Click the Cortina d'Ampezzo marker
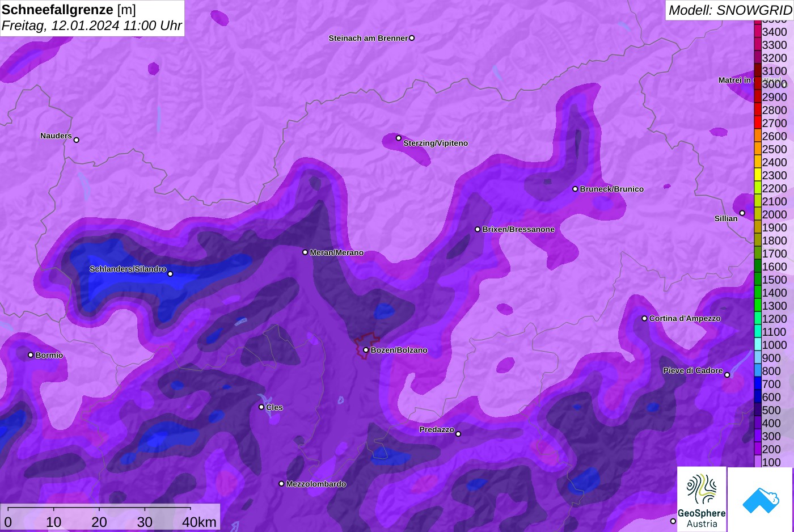 tap(644, 318)
